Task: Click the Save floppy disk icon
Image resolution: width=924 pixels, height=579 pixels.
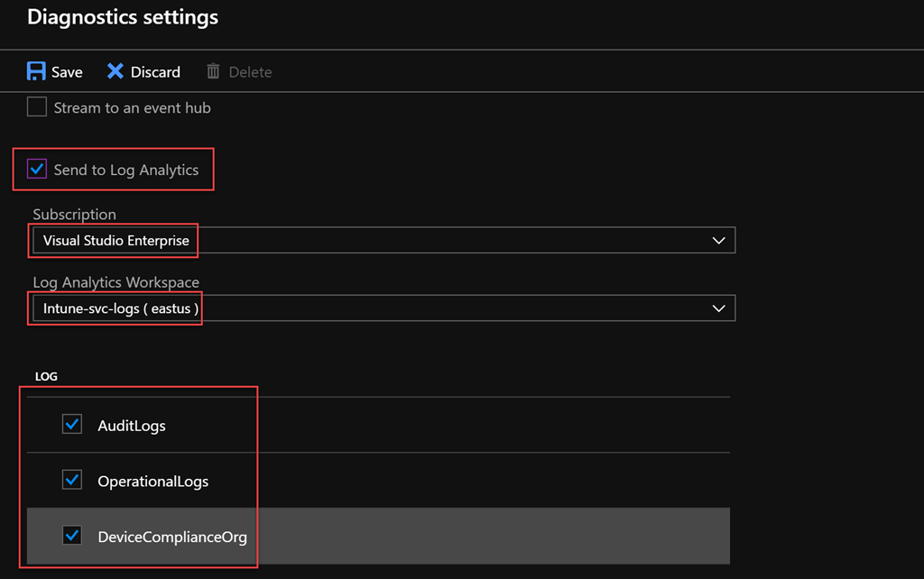Action: point(36,71)
